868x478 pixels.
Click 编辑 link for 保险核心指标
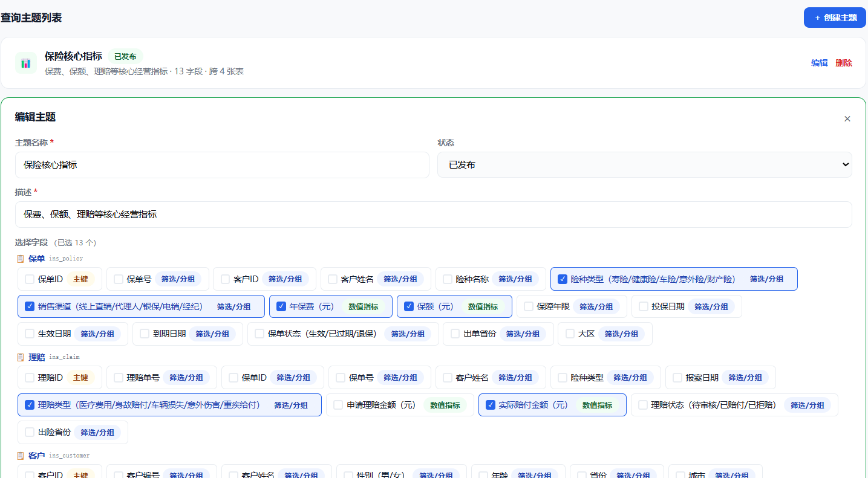point(819,63)
